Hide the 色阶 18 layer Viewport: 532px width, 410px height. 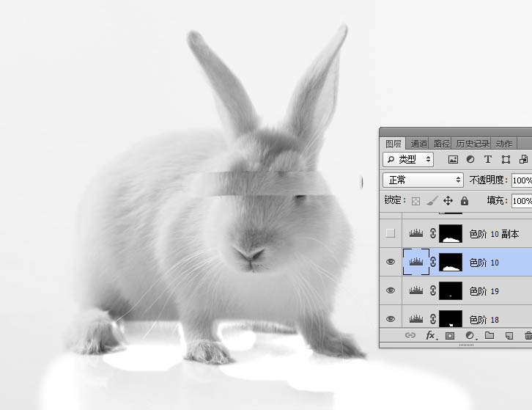pyautogui.click(x=391, y=319)
